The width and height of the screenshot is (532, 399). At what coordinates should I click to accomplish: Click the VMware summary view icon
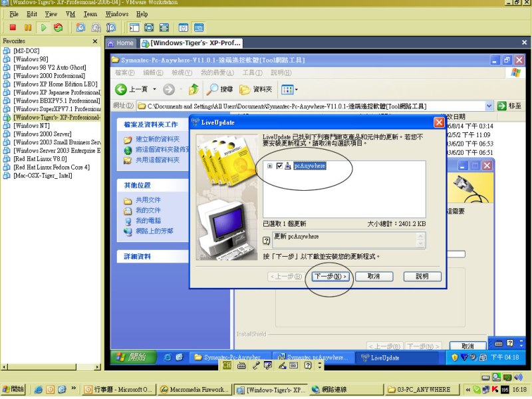coord(184,27)
